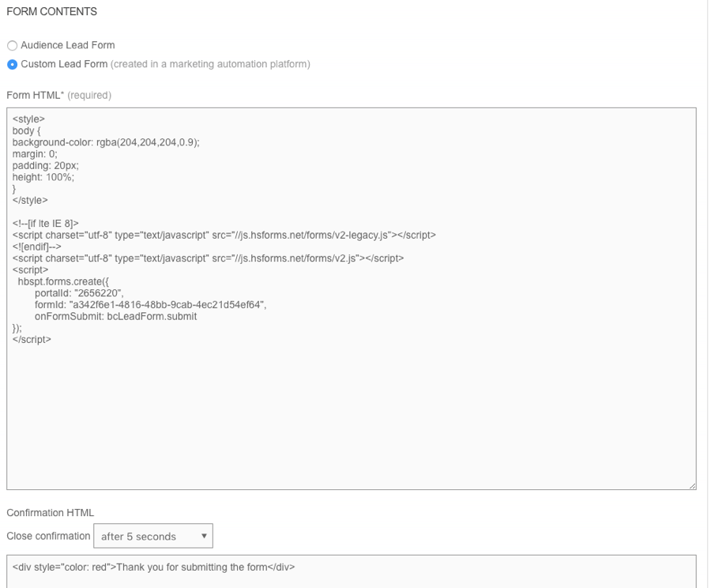The width and height of the screenshot is (711, 588).
Task: Click the Confirmation HTML text box
Action: click(351, 572)
